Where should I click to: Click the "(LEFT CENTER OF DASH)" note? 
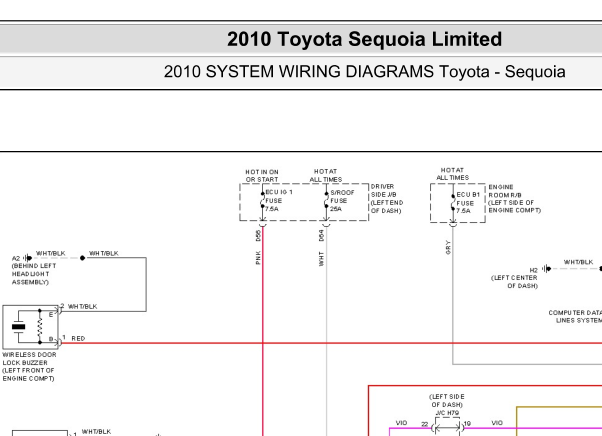514,282
